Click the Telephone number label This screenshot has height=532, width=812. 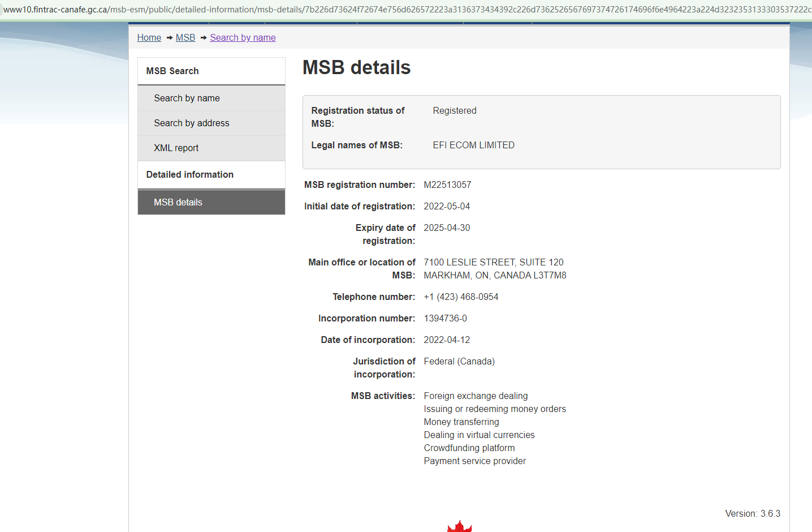374,297
